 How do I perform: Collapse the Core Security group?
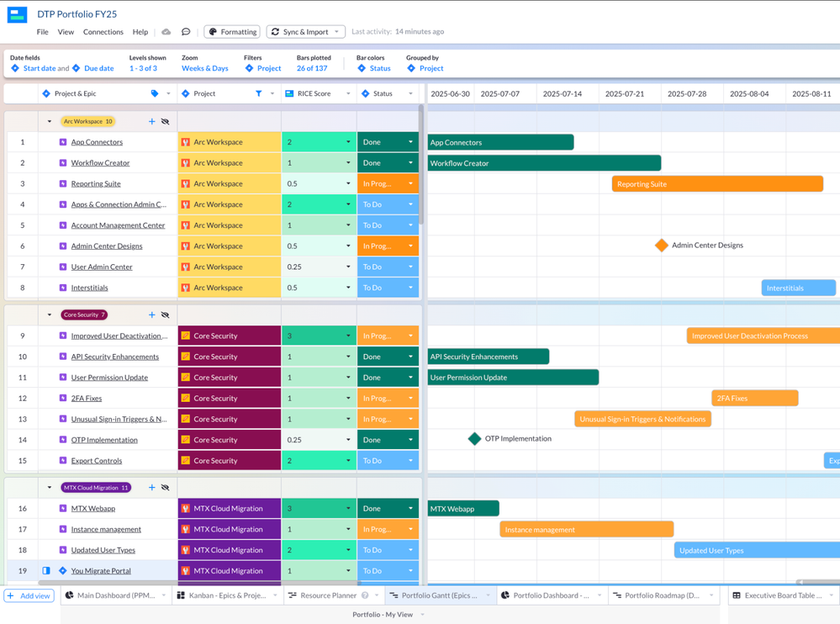tap(50, 315)
